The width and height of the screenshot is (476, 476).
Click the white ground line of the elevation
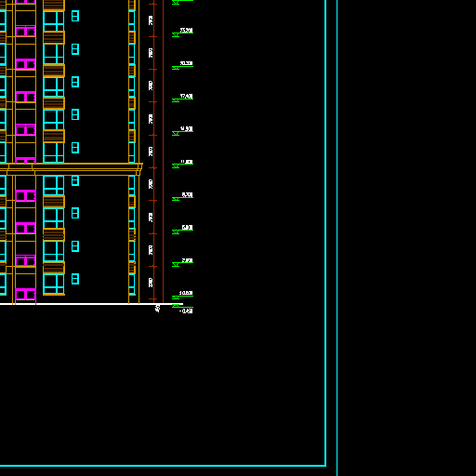[91, 304]
